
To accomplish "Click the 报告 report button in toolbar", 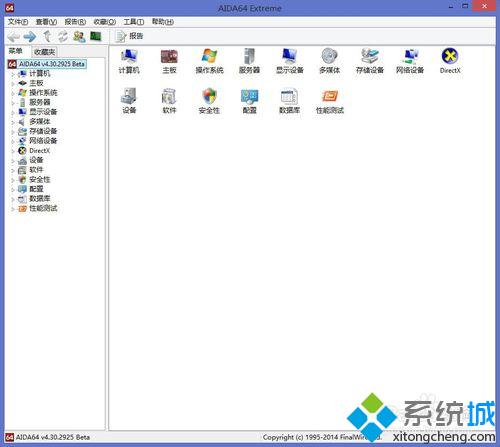I will coord(129,36).
